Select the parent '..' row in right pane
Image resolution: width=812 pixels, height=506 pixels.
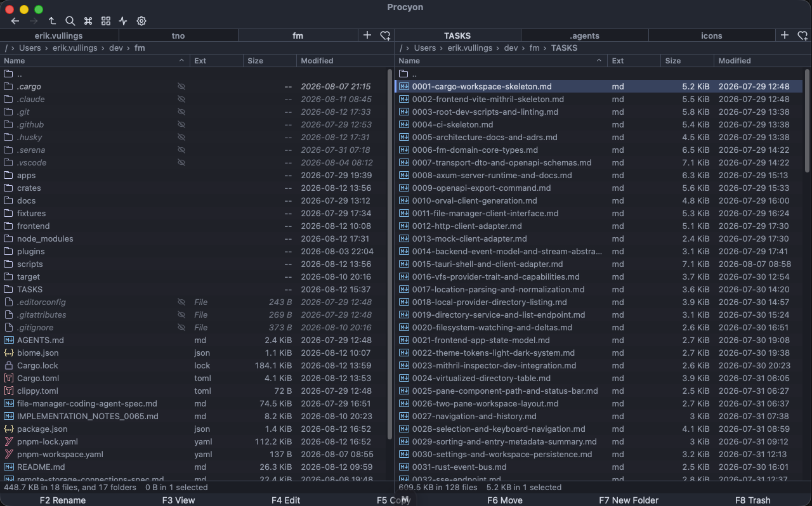(x=599, y=74)
